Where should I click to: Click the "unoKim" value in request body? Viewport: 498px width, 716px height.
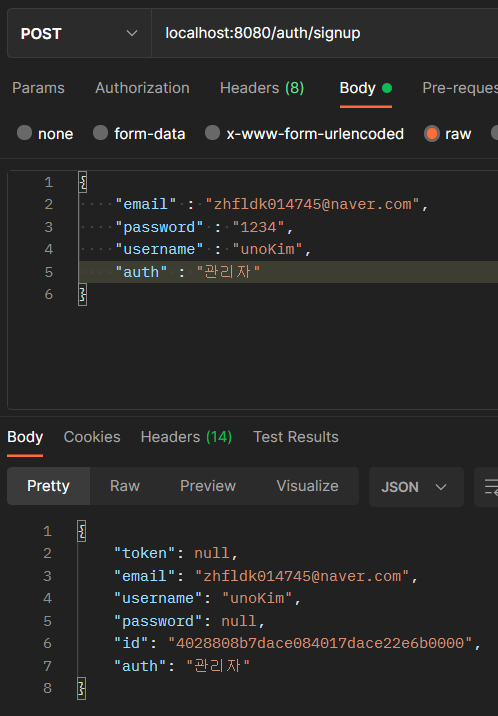(267, 249)
